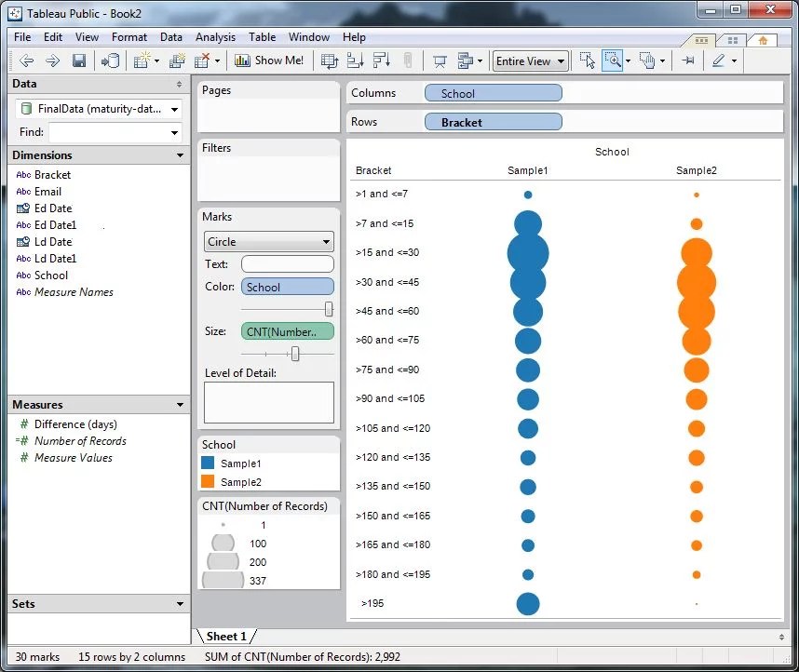Screen dimensions: 799x672
Task: Duplicate the current sheet using toolbar icon
Action: point(177,61)
